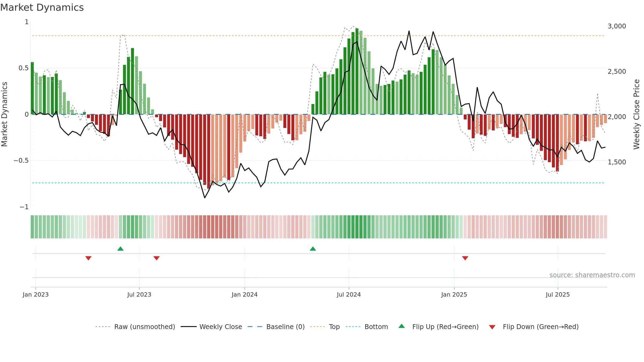
Task: Click the deepest red bar at Jul 2025
Action: (x=557, y=143)
